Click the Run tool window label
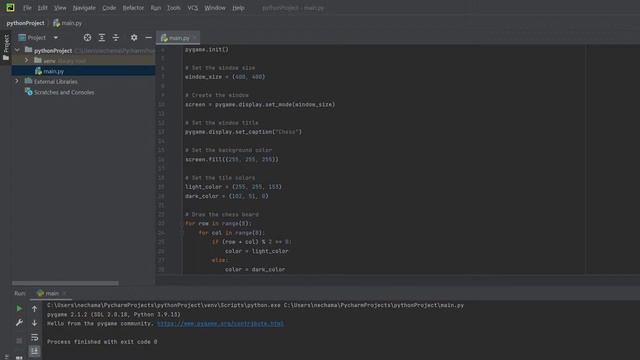Screen dimensions: 640x360 pyautogui.click(x=20, y=293)
